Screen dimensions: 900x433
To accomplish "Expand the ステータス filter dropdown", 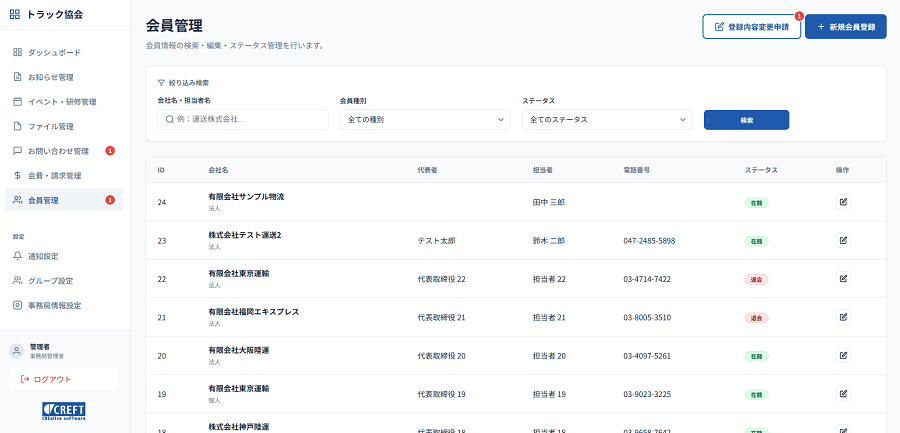I will (607, 120).
